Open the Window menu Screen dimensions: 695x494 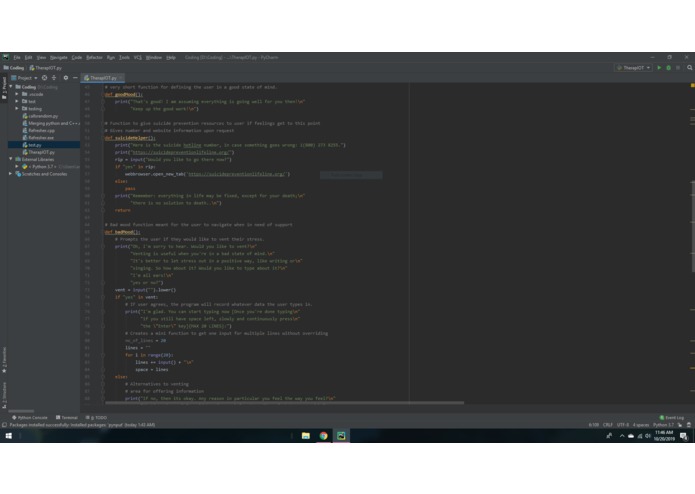(154, 58)
